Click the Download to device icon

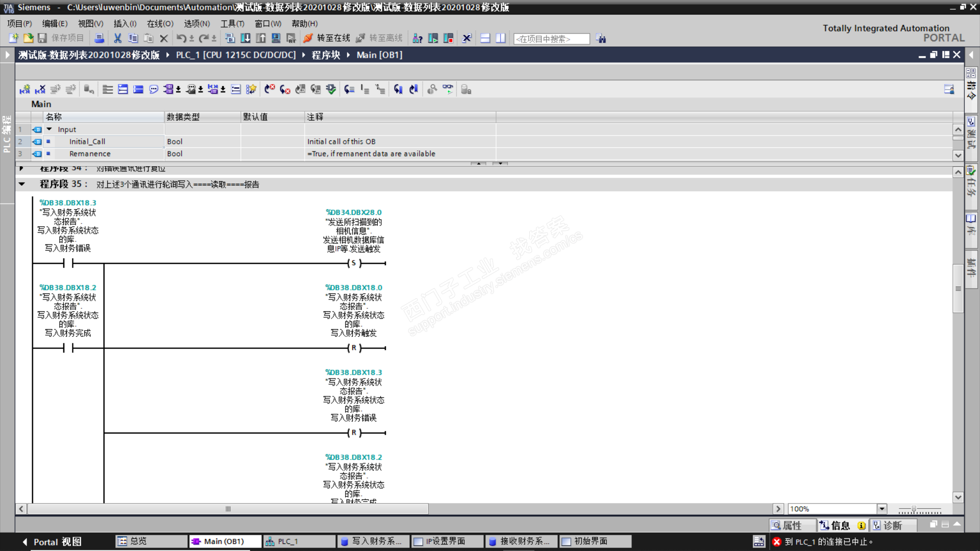246,38
